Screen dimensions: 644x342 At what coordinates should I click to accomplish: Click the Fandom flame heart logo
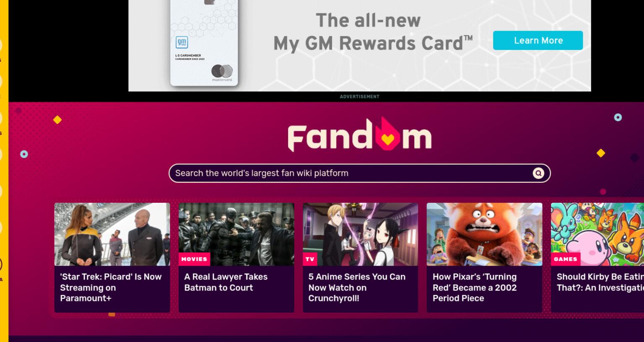click(359, 135)
